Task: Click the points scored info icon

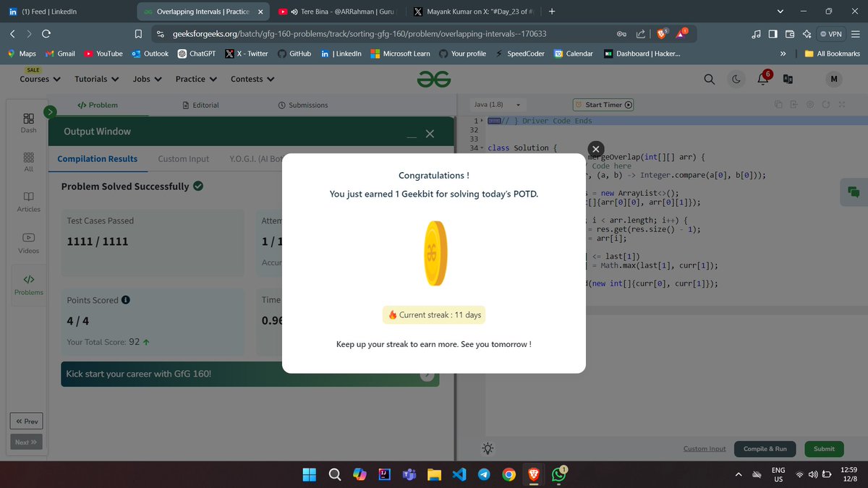Action: click(x=126, y=300)
